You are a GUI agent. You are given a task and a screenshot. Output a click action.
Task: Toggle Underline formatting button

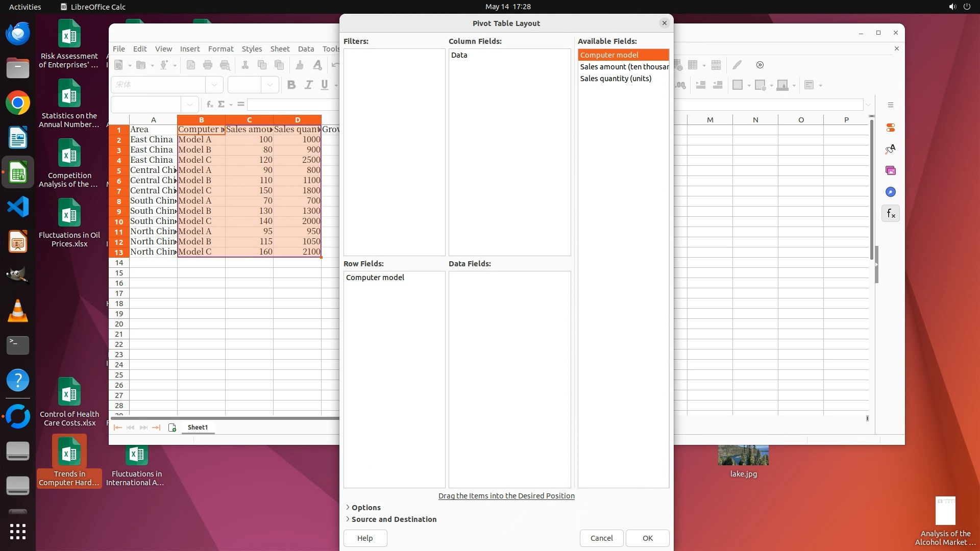click(x=325, y=85)
